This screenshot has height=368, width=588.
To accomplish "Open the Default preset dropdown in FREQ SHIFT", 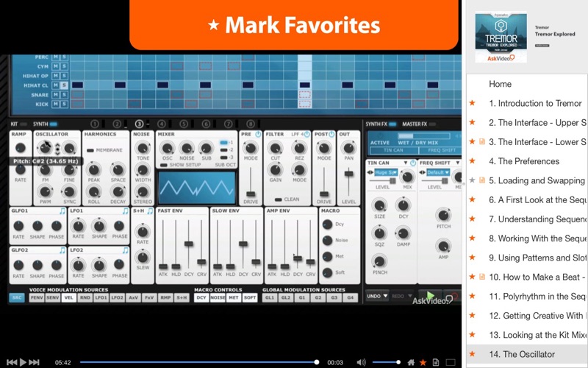I will pos(438,172).
